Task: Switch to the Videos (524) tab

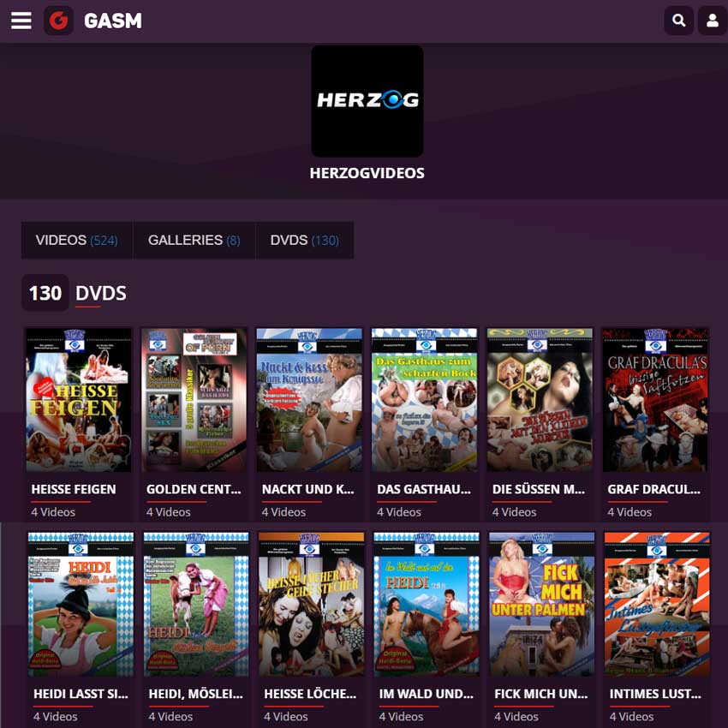Action: click(77, 240)
